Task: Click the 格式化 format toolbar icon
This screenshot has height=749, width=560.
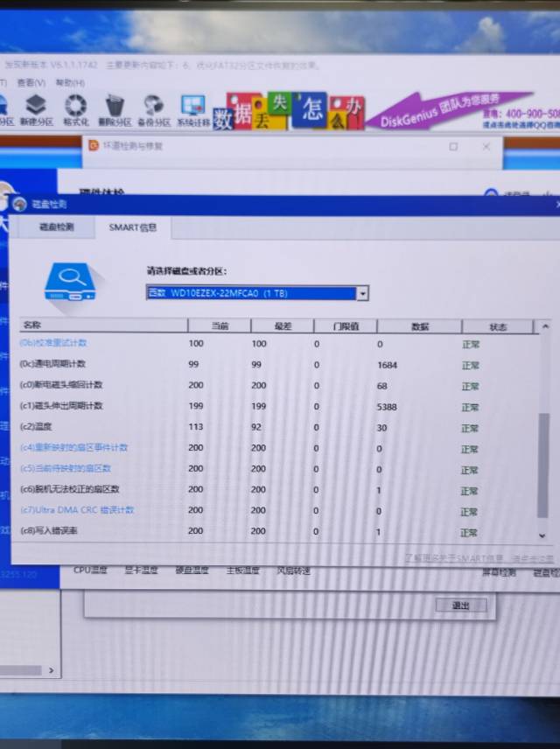Action: (75, 111)
